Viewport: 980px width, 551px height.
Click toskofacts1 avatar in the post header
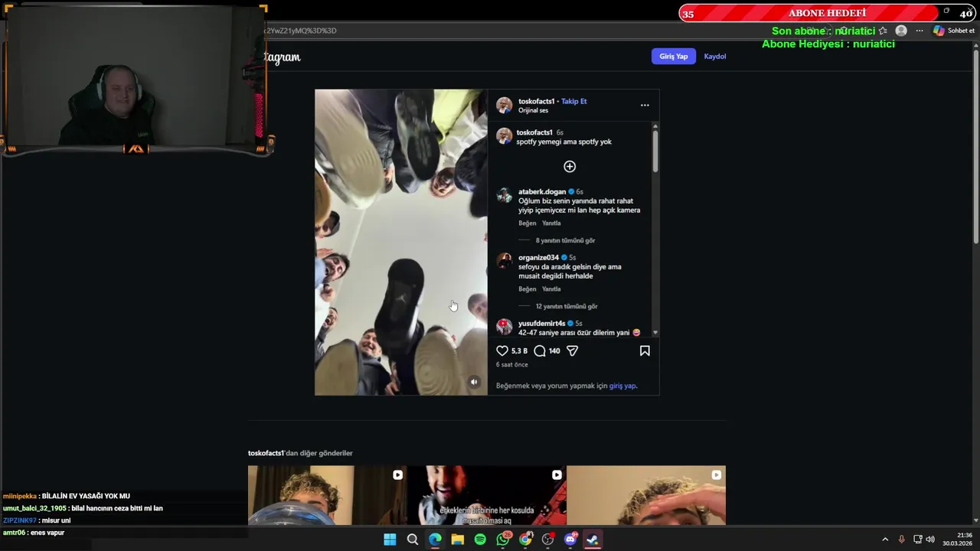pyautogui.click(x=504, y=105)
